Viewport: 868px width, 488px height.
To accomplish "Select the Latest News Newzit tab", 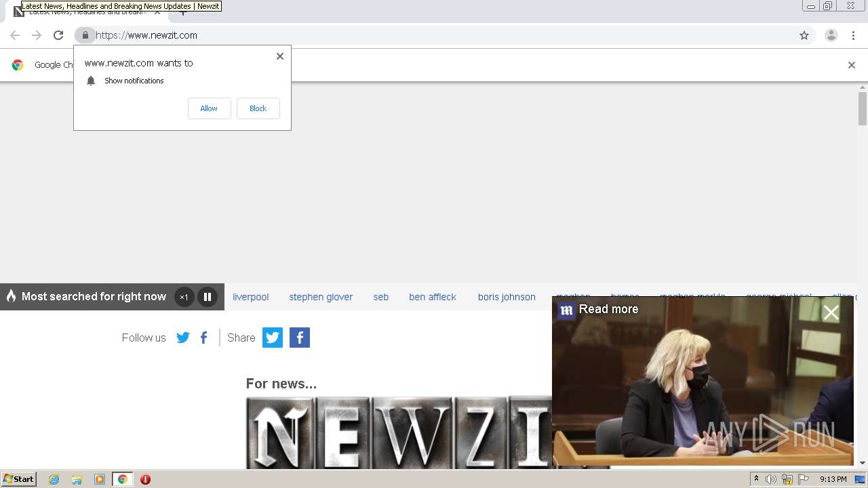I will pyautogui.click(x=87, y=12).
